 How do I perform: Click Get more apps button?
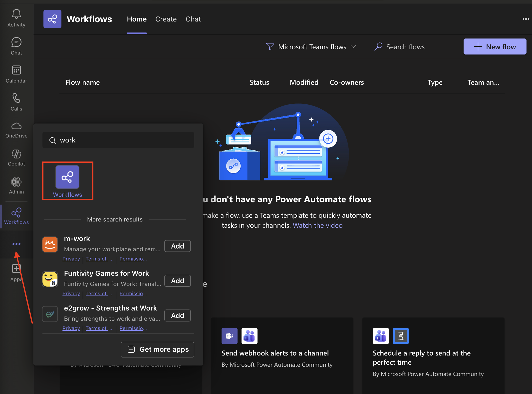157,349
